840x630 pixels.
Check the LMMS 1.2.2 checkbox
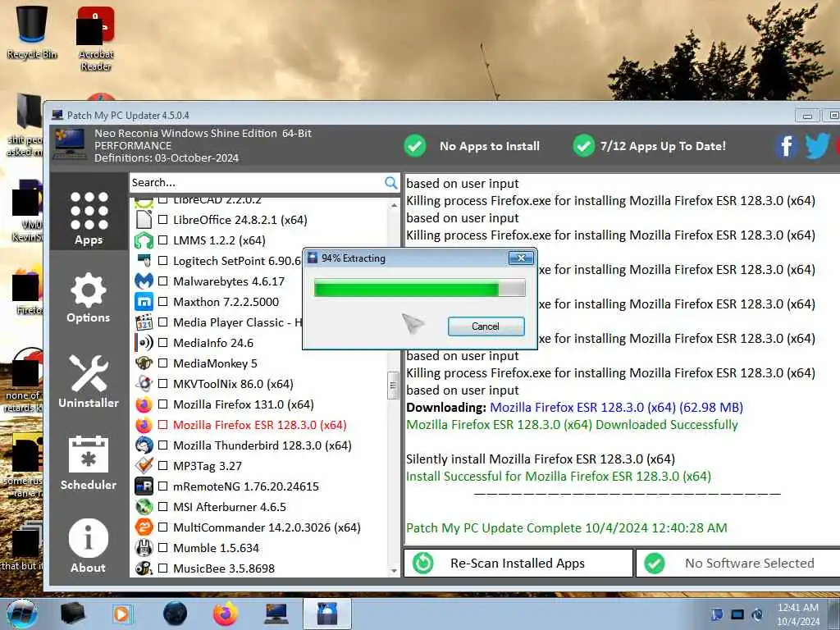click(163, 240)
